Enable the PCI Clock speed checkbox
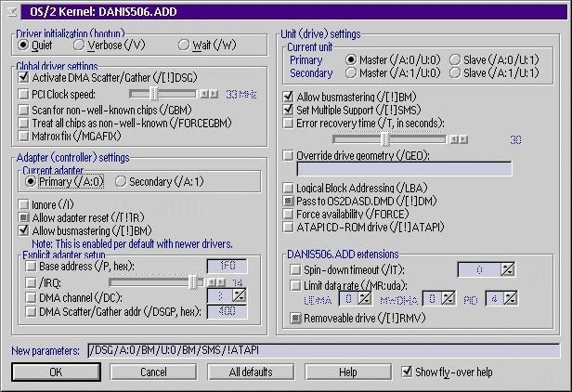This screenshot has height=392, width=572. (x=24, y=94)
